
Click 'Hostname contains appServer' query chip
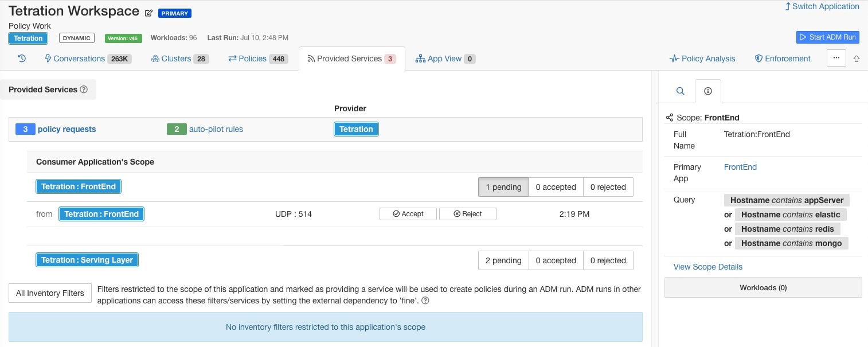[x=787, y=200]
